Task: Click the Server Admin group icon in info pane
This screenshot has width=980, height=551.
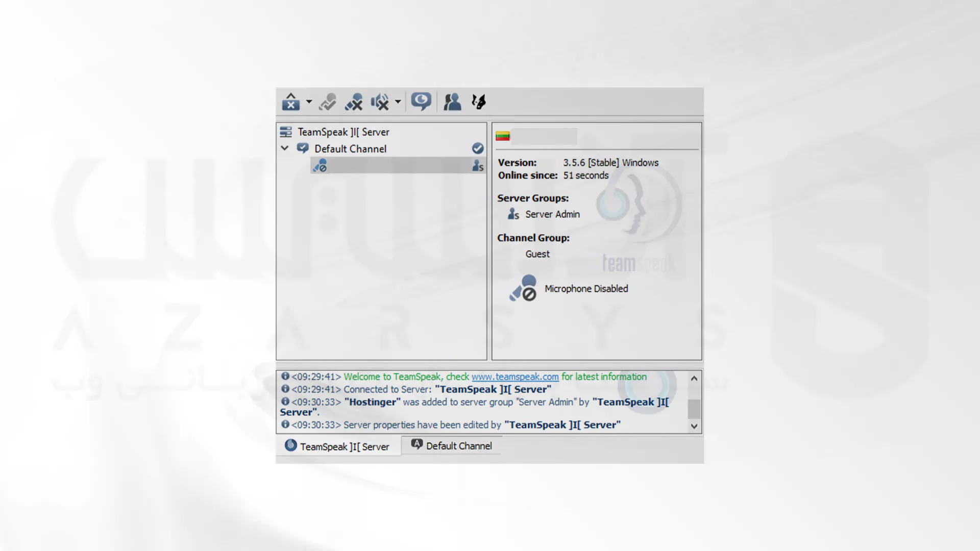Action: click(x=513, y=214)
